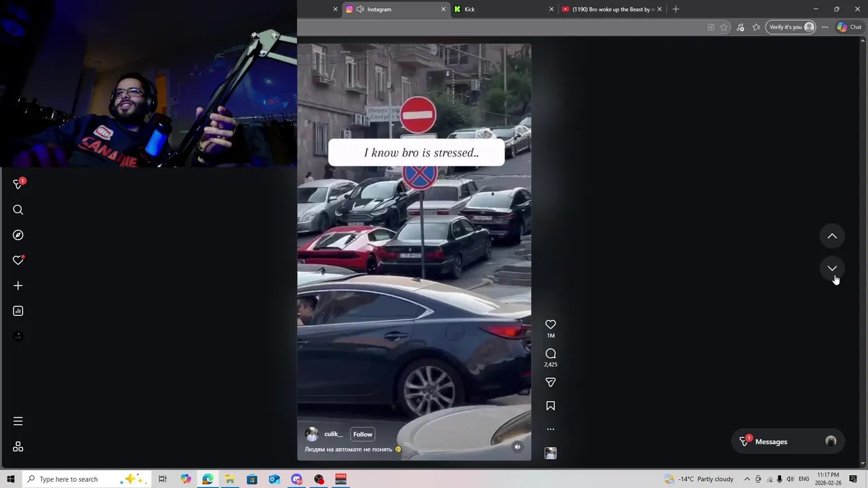This screenshot has height=488, width=868.
Task: Switch to the Kick browser tab
Action: point(502,9)
